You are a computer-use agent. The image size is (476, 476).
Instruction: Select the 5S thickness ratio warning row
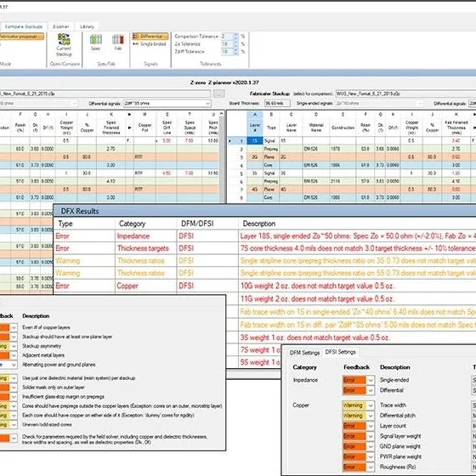coord(264,273)
